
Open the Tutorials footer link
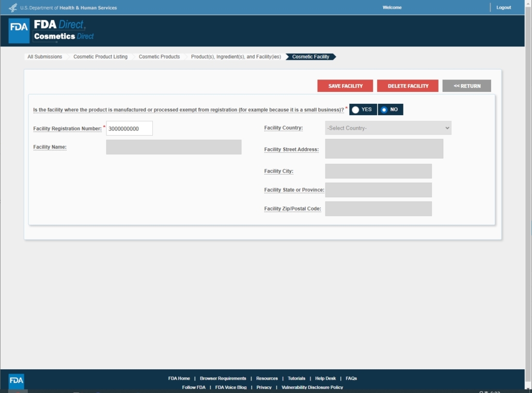click(x=296, y=379)
